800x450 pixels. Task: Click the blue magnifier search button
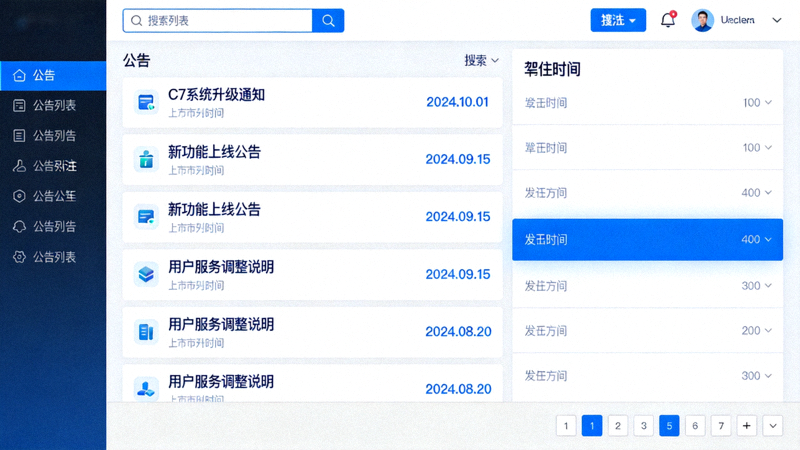point(328,20)
